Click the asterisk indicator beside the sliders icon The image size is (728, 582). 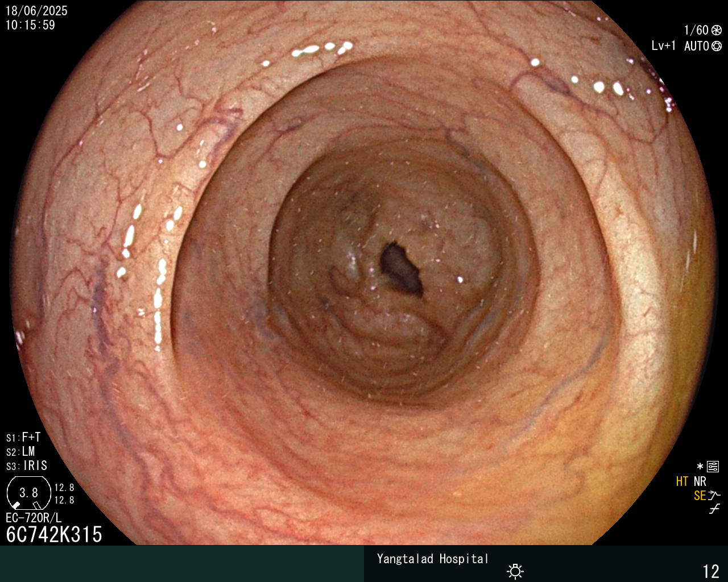click(x=700, y=467)
